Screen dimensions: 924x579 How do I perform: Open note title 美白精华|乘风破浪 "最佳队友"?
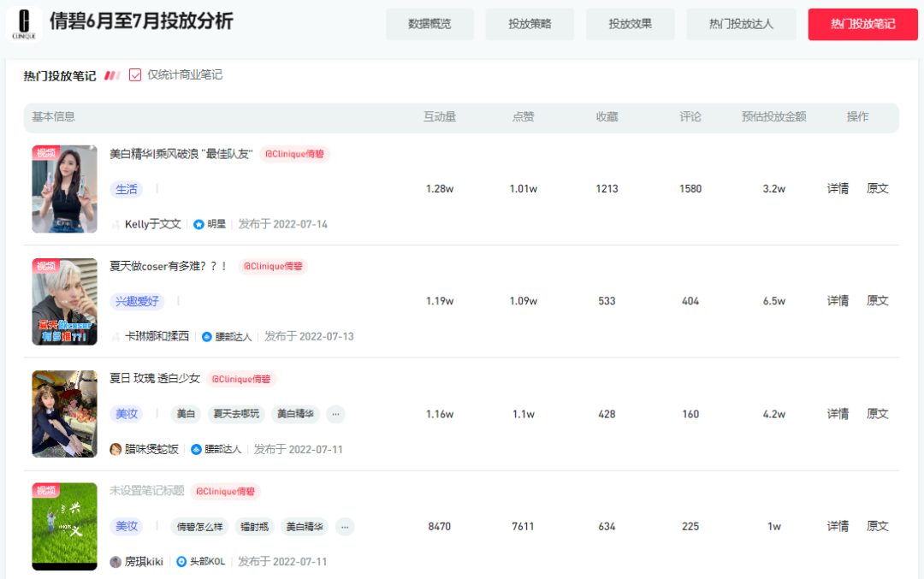pos(181,154)
